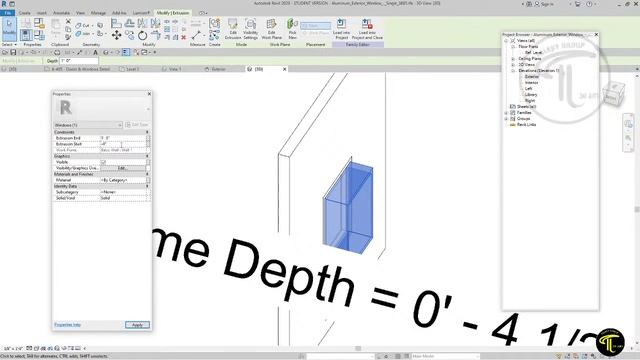Open the Add-Ins ribbon tab
The image size is (640, 360).
tap(119, 13)
